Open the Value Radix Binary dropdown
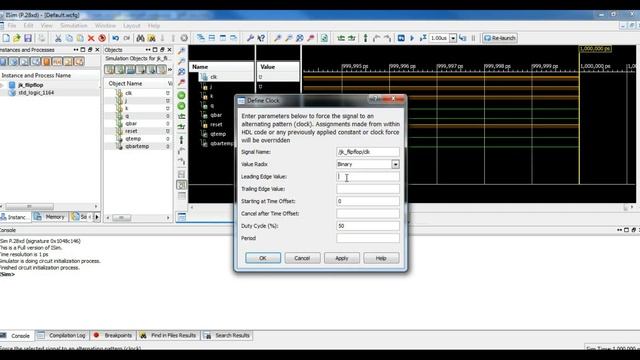 pos(395,164)
